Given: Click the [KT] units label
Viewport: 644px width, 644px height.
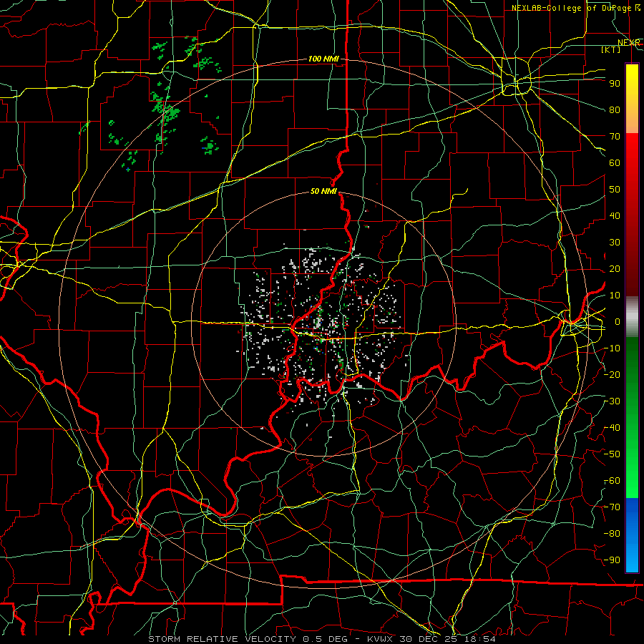Looking at the screenshot, I should pyautogui.click(x=611, y=49).
